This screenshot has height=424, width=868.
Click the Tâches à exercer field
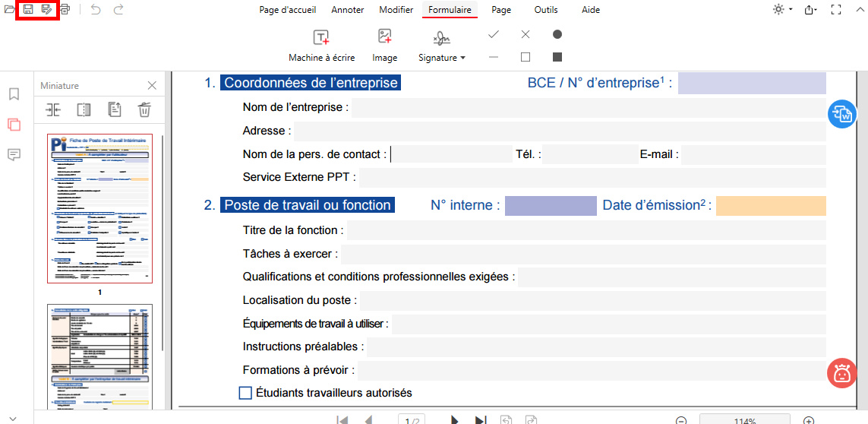[x=583, y=254]
